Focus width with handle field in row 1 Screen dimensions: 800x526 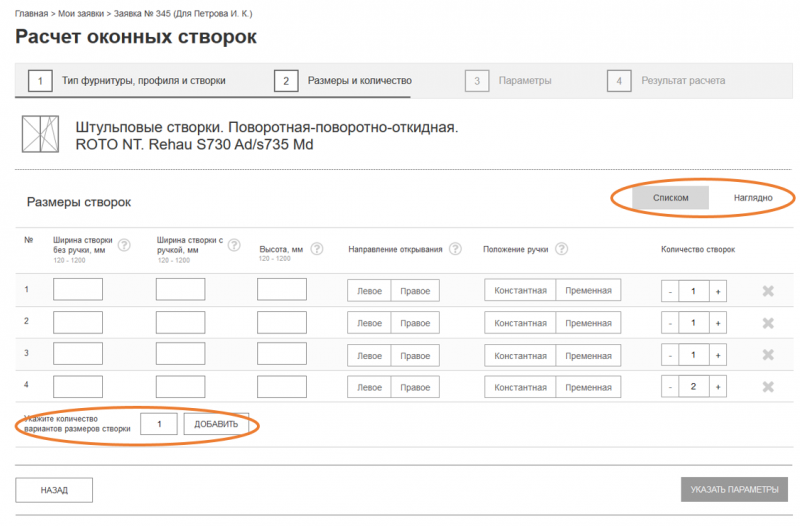click(181, 289)
